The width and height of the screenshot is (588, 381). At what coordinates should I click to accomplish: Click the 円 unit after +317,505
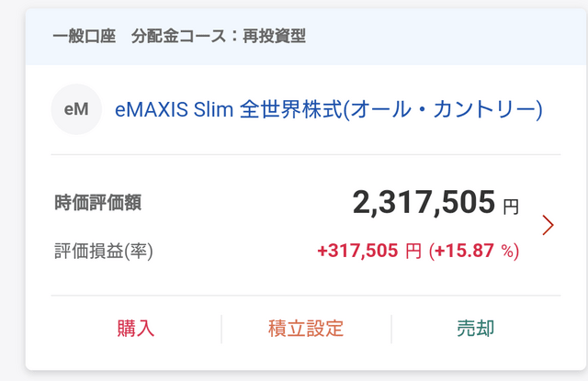coord(413,251)
